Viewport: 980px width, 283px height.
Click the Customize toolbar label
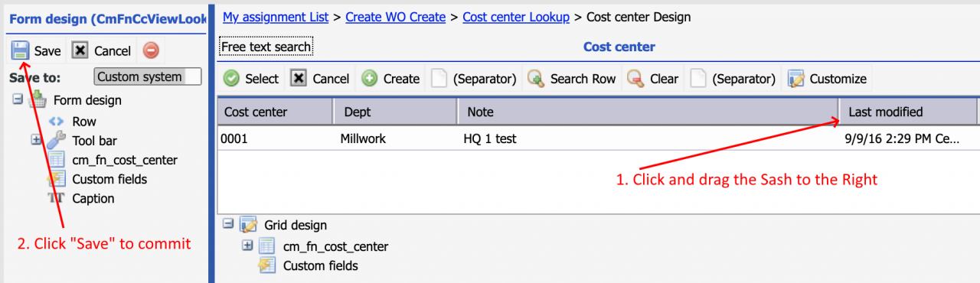[838, 79]
